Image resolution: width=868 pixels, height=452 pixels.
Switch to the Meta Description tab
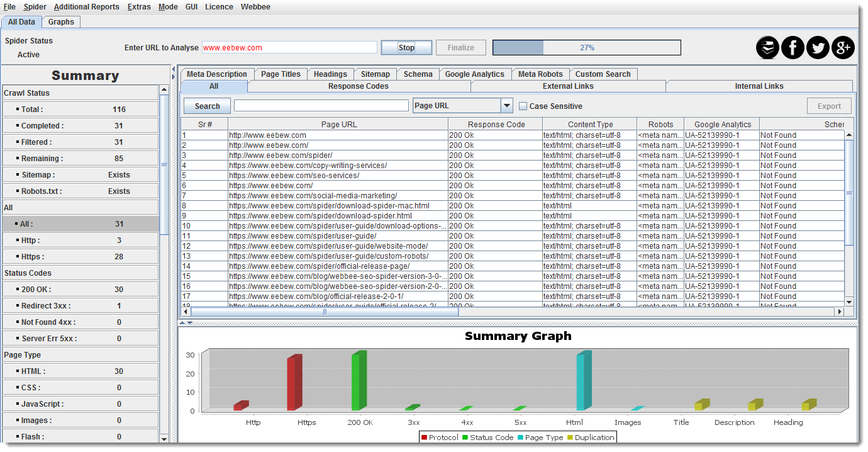218,74
